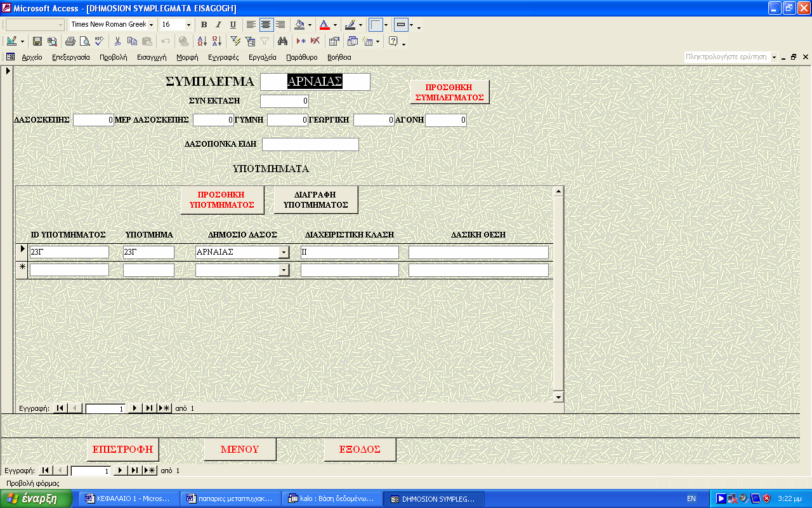Filter by selection

tap(235, 41)
